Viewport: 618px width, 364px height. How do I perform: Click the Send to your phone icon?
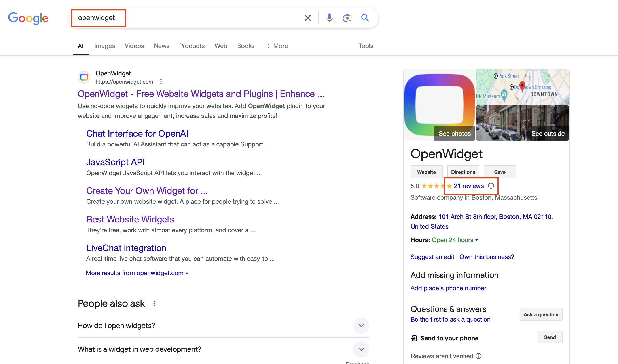point(414,338)
